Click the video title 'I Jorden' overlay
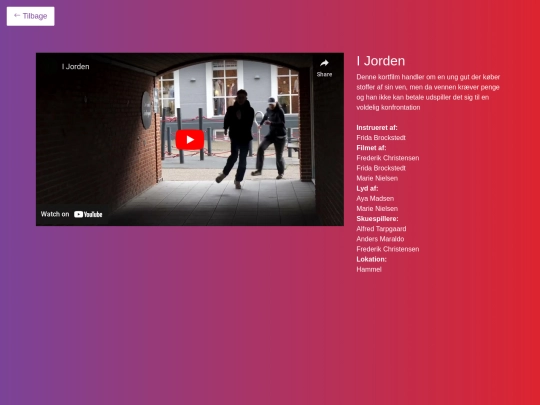 tap(75, 66)
